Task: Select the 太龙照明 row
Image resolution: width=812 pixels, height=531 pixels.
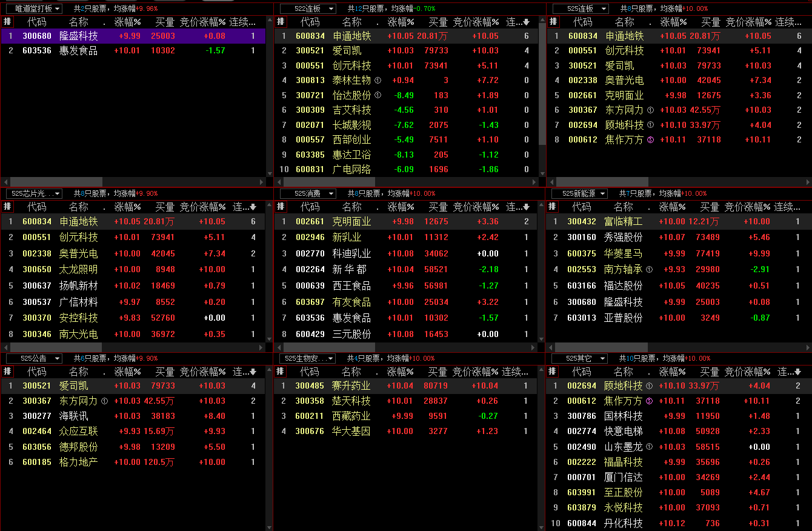Action: click(x=133, y=269)
